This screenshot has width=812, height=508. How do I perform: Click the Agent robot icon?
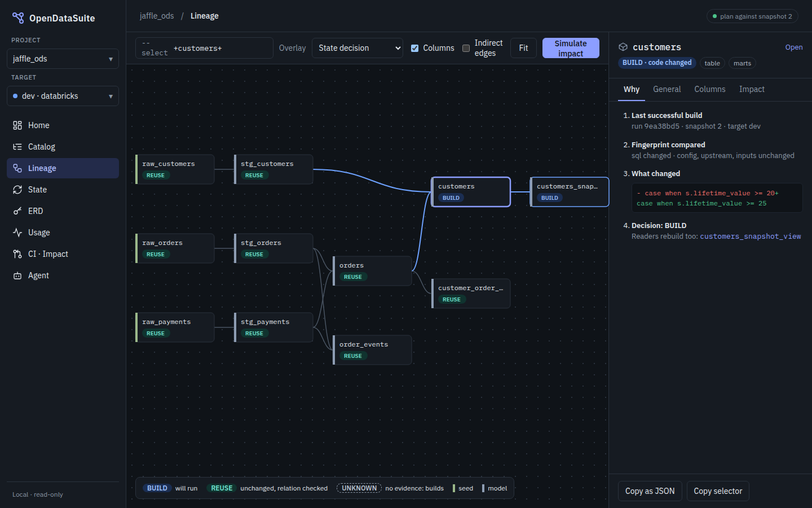[x=17, y=275]
